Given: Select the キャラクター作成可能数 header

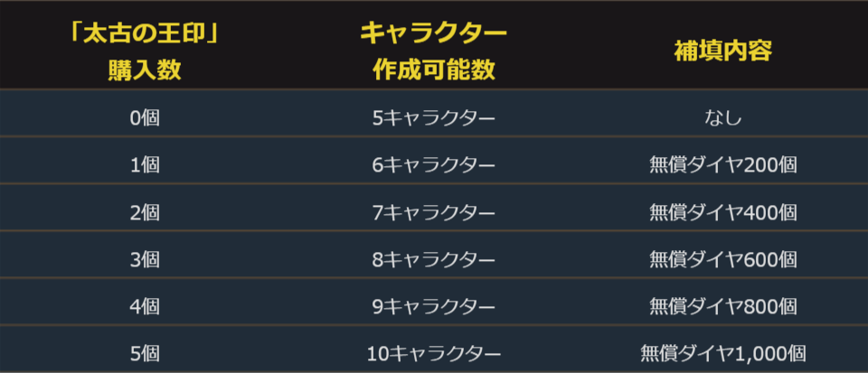Looking at the screenshot, I should (433, 52).
